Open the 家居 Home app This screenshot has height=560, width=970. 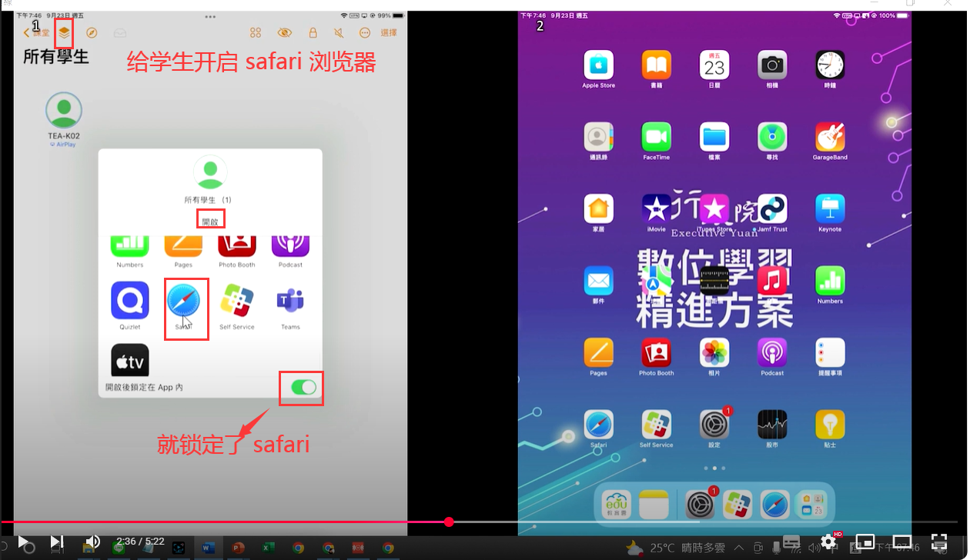pyautogui.click(x=598, y=208)
